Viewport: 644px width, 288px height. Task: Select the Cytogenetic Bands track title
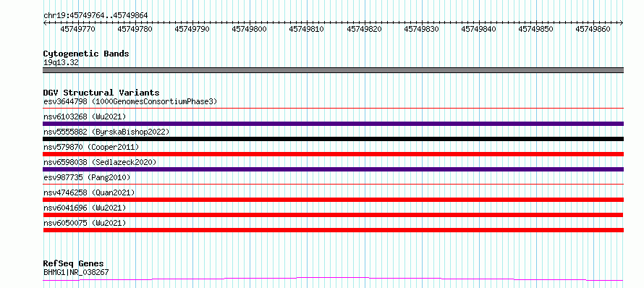pyautogui.click(x=86, y=54)
